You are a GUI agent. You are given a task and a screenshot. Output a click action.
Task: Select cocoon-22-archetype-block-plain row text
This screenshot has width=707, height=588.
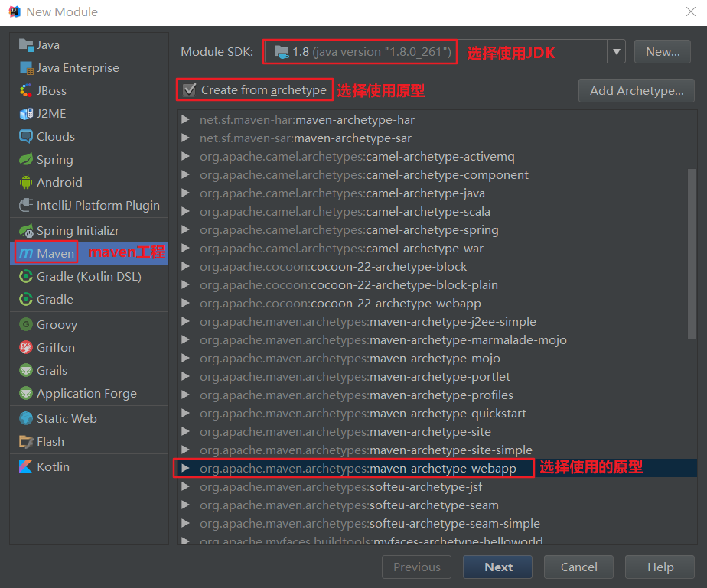pyautogui.click(x=349, y=284)
